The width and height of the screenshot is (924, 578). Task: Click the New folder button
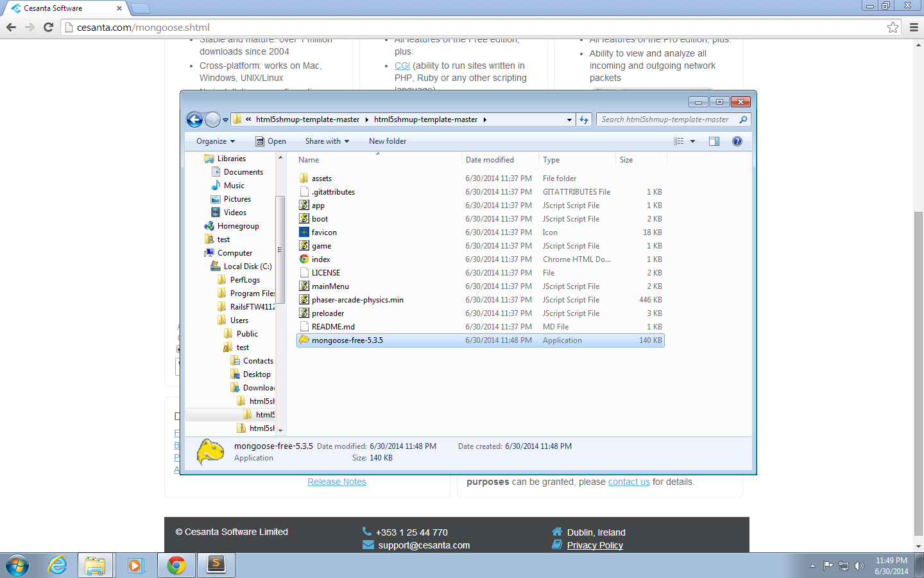pyautogui.click(x=387, y=141)
